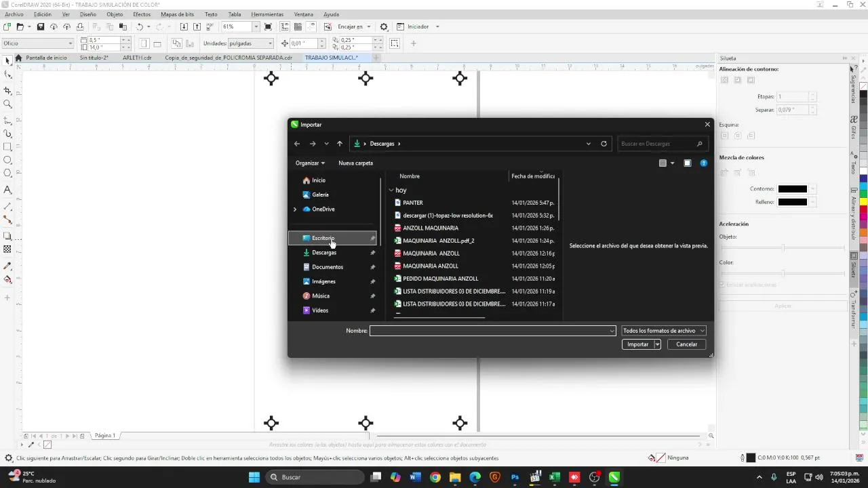Open the Unidades pulgadas dropdown

click(x=269, y=43)
